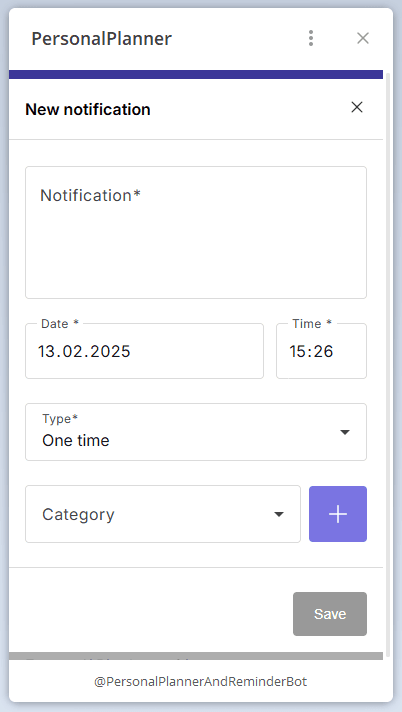Add a new category with plus button

[x=338, y=514]
